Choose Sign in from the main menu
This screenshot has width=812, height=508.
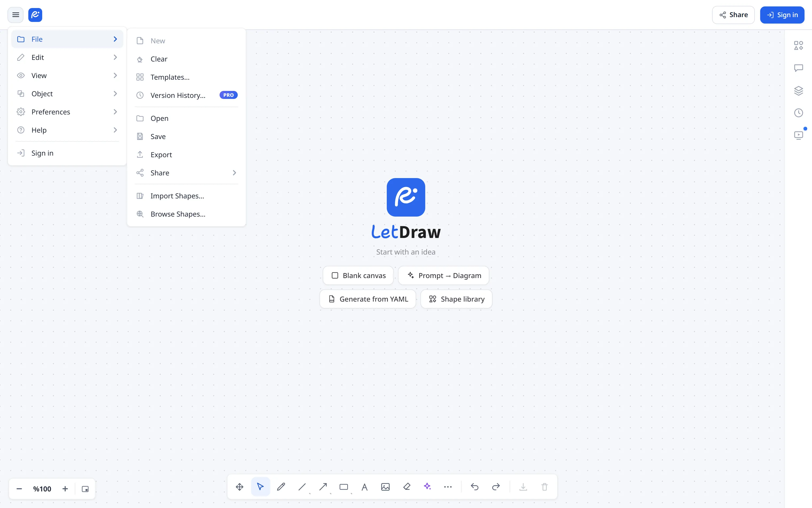67,153
